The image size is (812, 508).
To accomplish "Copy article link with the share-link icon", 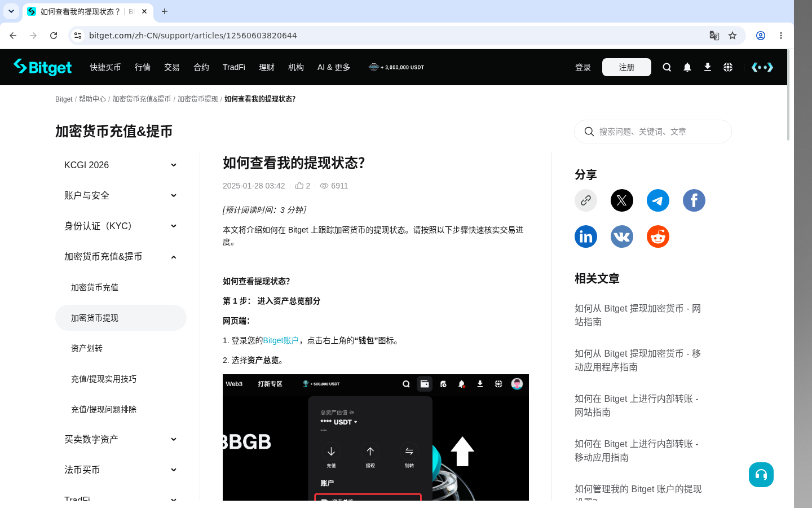I will [x=585, y=200].
